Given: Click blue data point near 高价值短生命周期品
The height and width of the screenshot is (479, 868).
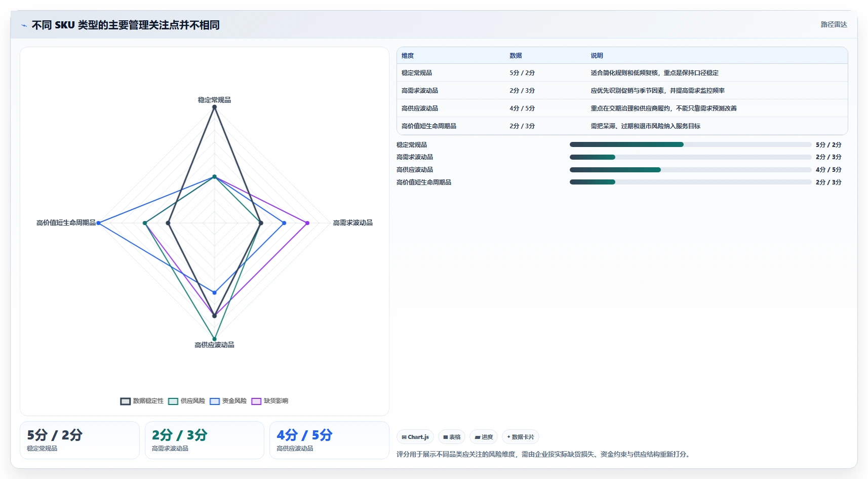Looking at the screenshot, I should click(98, 223).
